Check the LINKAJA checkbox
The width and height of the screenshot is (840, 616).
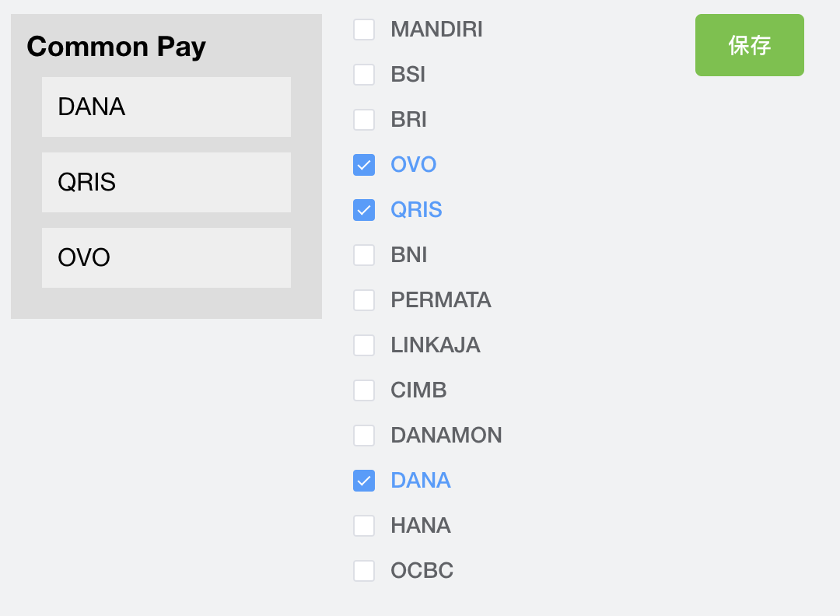[x=364, y=345]
